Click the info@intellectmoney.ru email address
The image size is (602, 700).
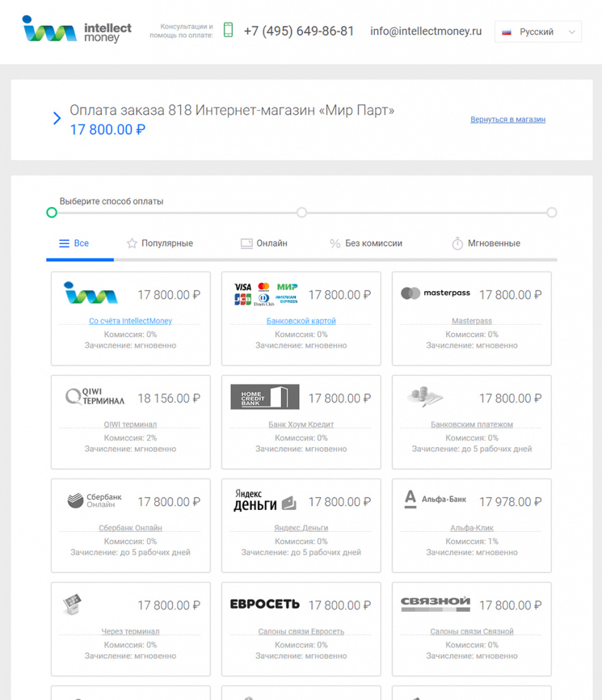[x=426, y=31]
